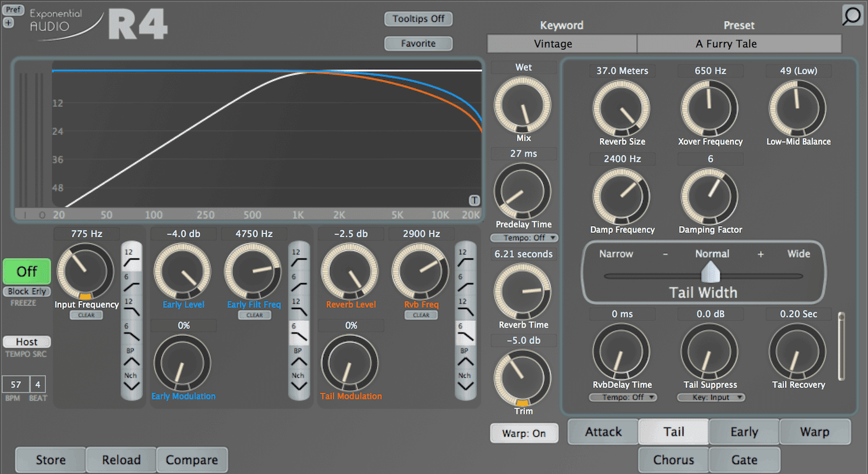Click the Trim knob

[x=522, y=378]
